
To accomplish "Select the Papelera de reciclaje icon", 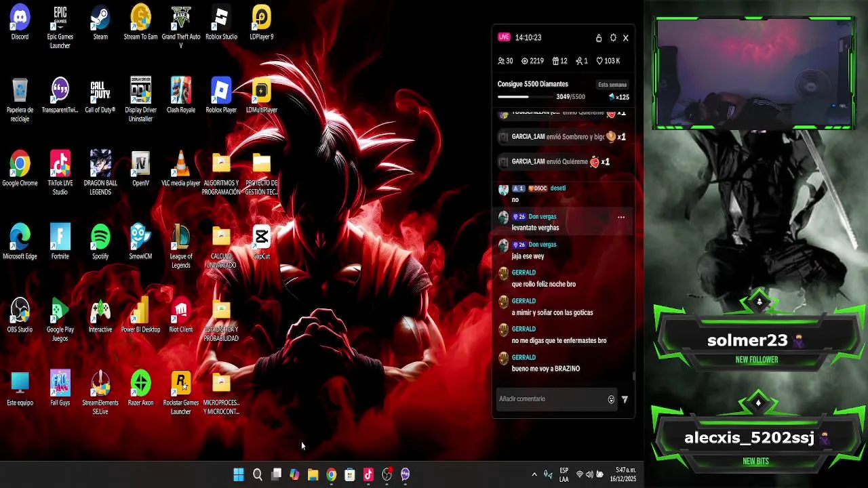I will point(20,100).
